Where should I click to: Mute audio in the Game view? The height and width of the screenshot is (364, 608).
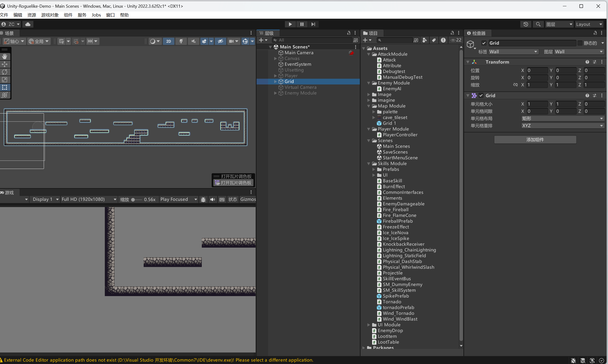(x=213, y=199)
